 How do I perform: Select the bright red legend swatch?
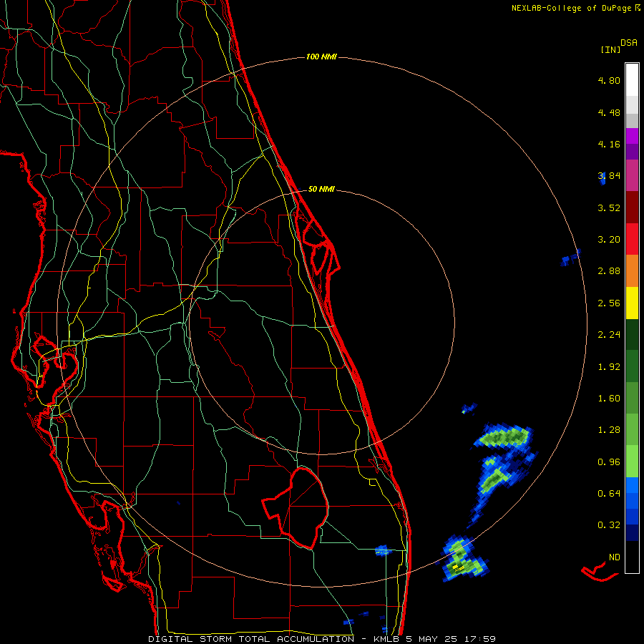tap(632, 239)
